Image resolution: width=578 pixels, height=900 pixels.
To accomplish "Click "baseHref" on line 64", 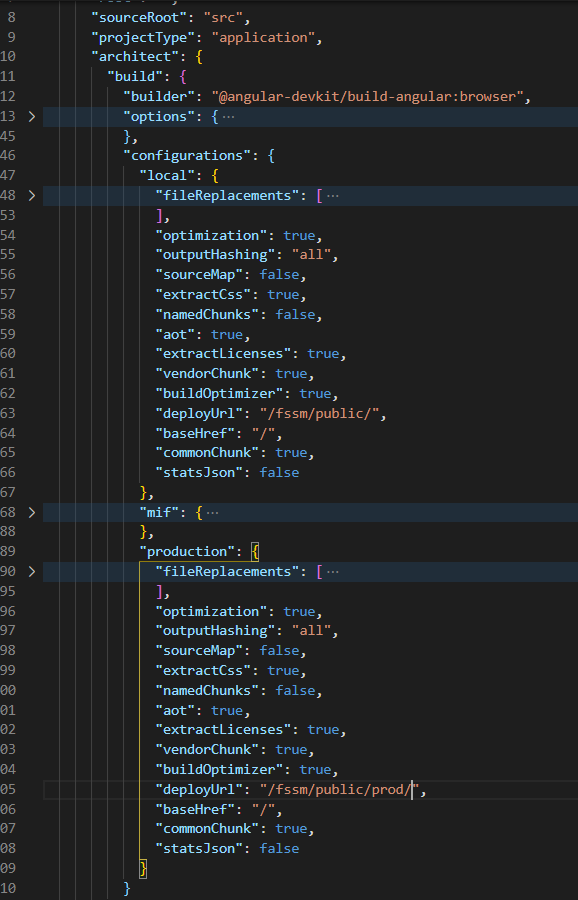I will point(196,433).
